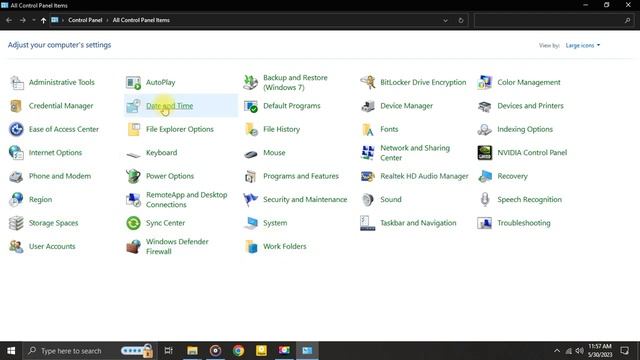
Task: Open the Action Center notifications icon
Action: (x=624, y=351)
